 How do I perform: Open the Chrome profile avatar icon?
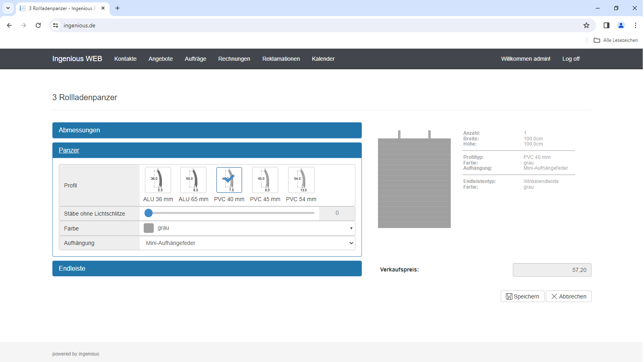(621, 25)
